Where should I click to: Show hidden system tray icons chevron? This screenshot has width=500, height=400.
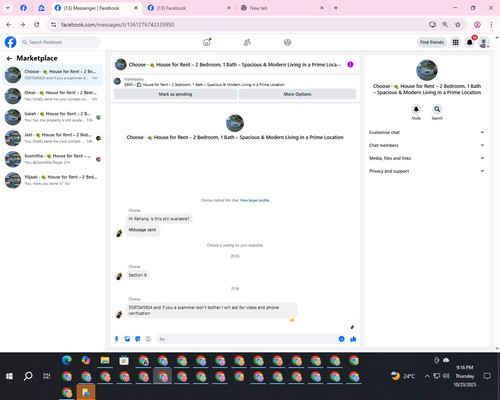[x=427, y=376]
